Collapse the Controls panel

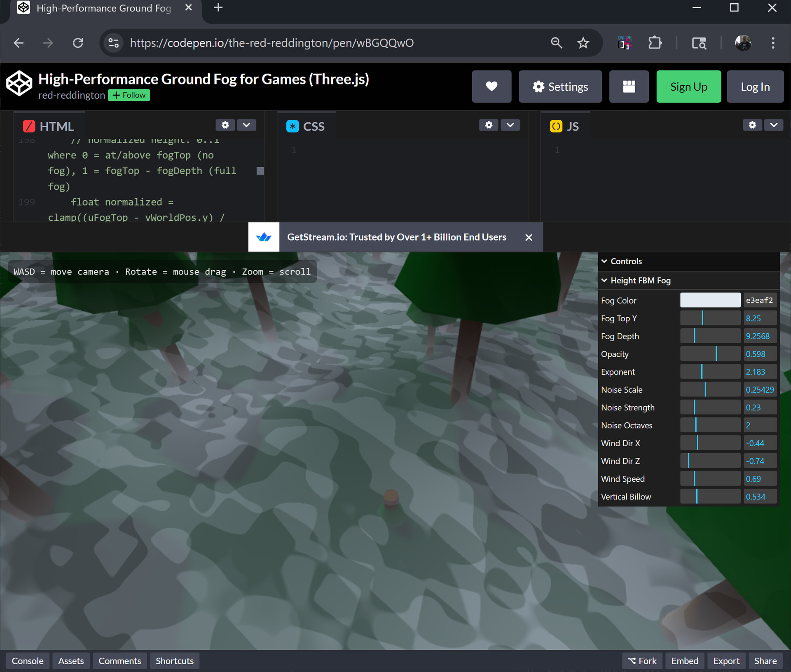(x=626, y=261)
